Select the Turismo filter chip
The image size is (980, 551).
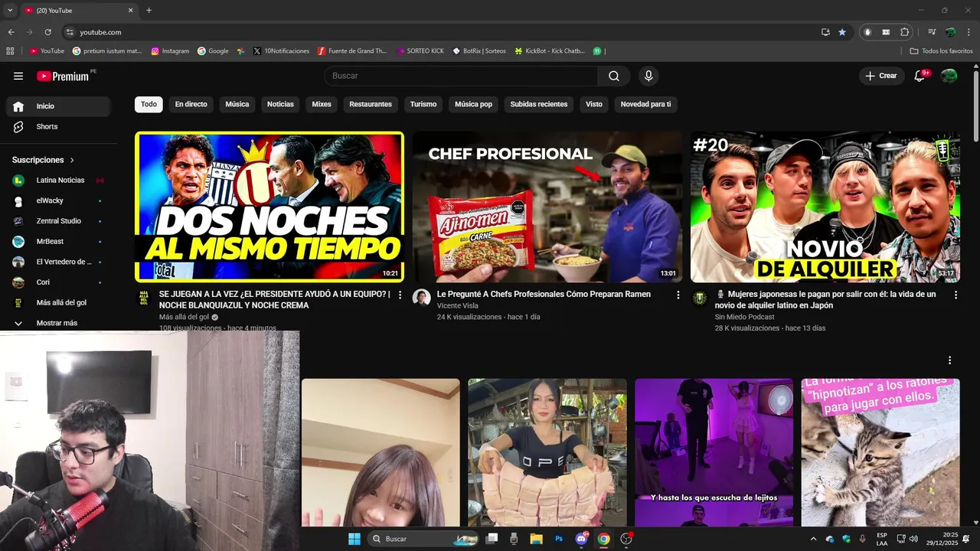(x=423, y=104)
